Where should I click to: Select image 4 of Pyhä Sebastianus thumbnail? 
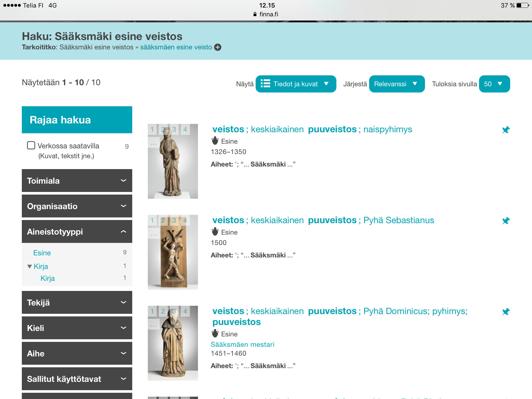coord(185,220)
